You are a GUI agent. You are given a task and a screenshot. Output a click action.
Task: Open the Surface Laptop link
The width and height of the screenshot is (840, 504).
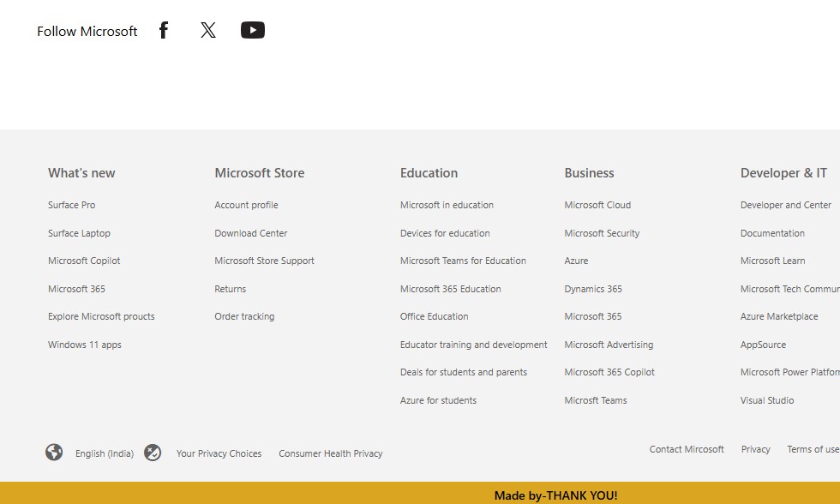point(79,233)
